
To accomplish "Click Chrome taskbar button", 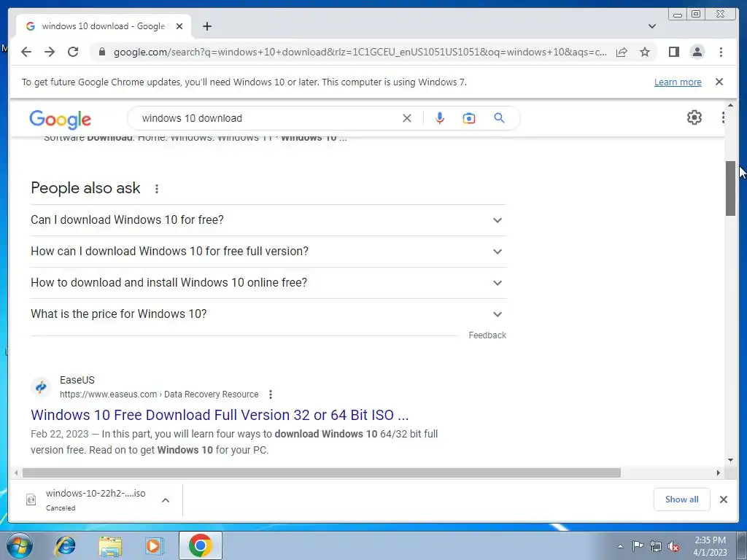I will [x=200, y=545].
